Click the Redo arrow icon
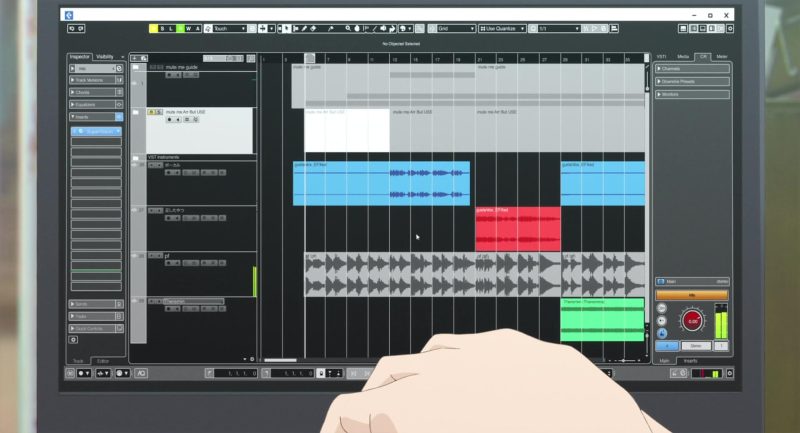The width and height of the screenshot is (800, 433). tap(81, 29)
